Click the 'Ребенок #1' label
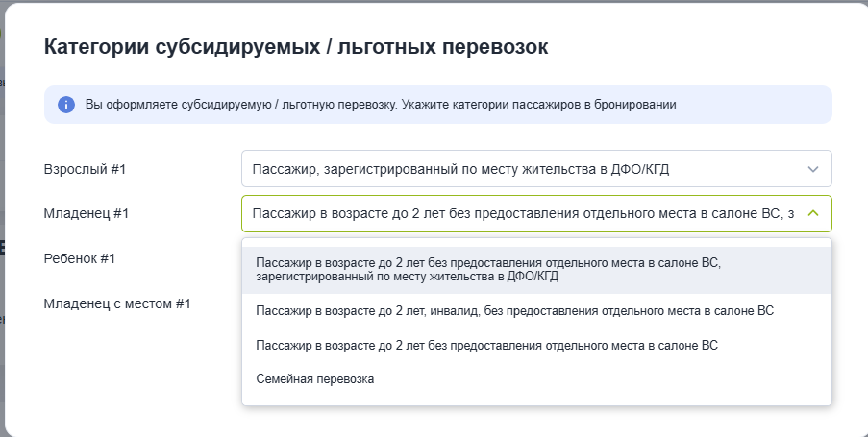This screenshot has height=437, width=868. (x=79, y=258)
